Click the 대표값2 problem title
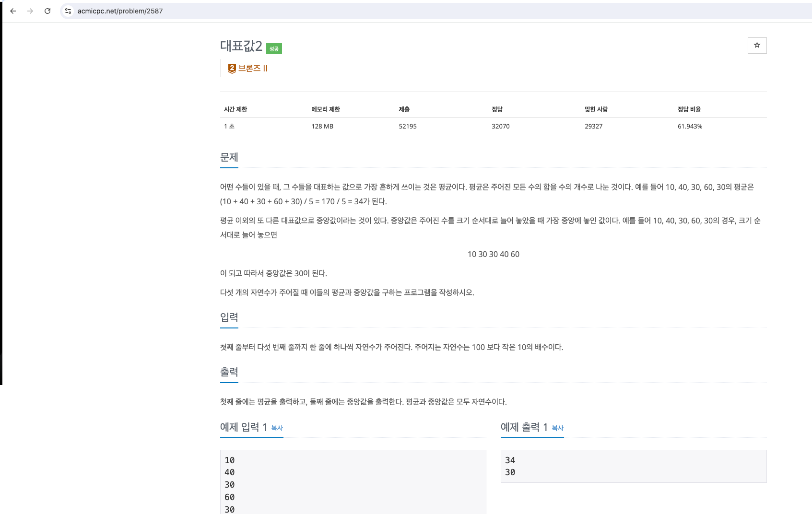 pos(241,46)
